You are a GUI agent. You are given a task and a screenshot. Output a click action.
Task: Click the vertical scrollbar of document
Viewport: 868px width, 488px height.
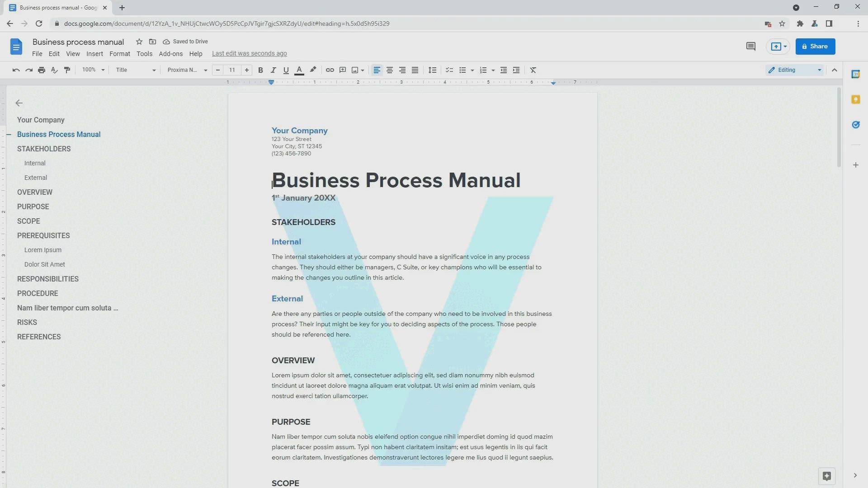pyautogui.click(x=839, y=128)
